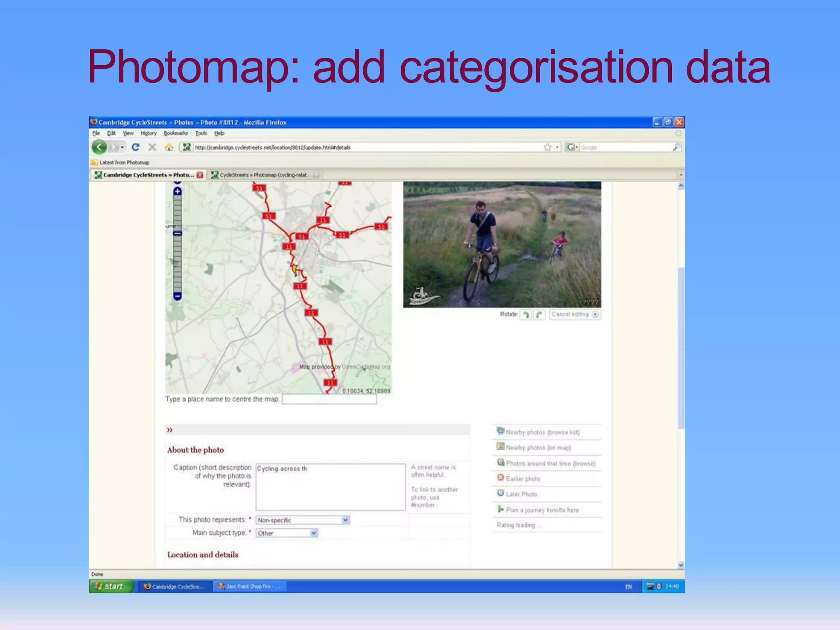Open the Google search engine selector

pos(572,147)
